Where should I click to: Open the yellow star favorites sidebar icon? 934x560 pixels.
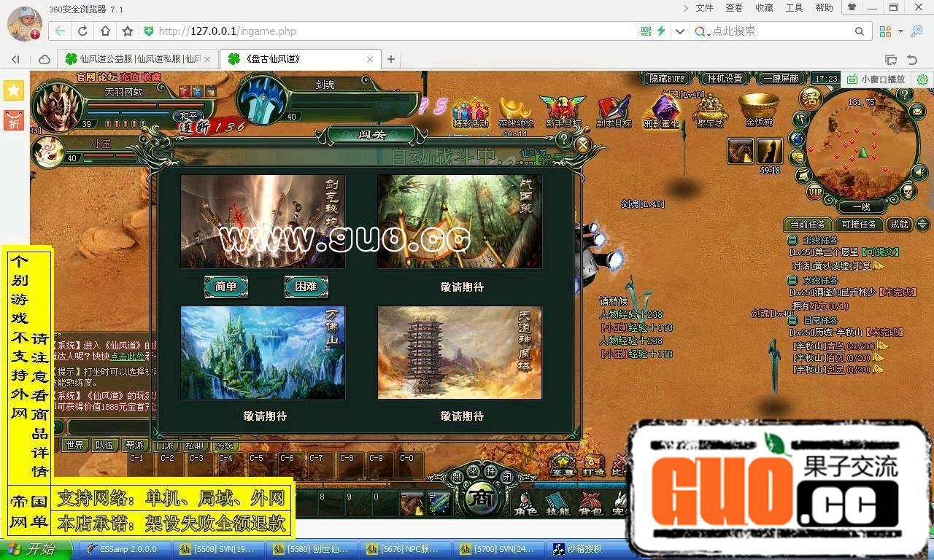coord(14,90)
